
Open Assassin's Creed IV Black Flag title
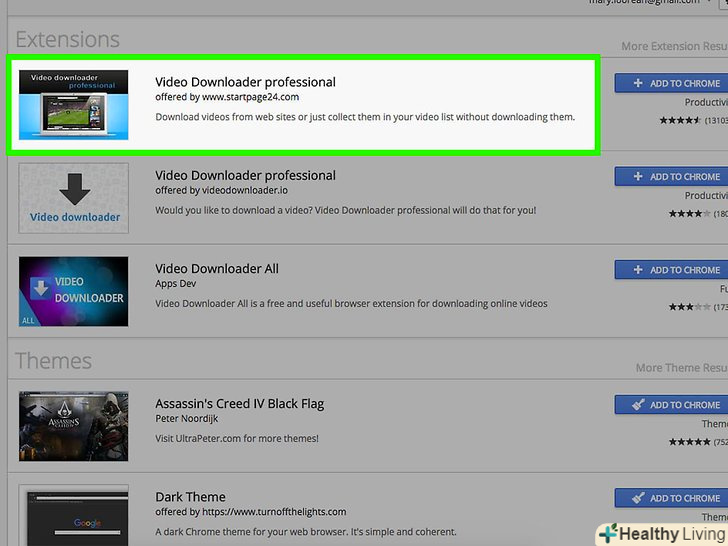point(239,403)
